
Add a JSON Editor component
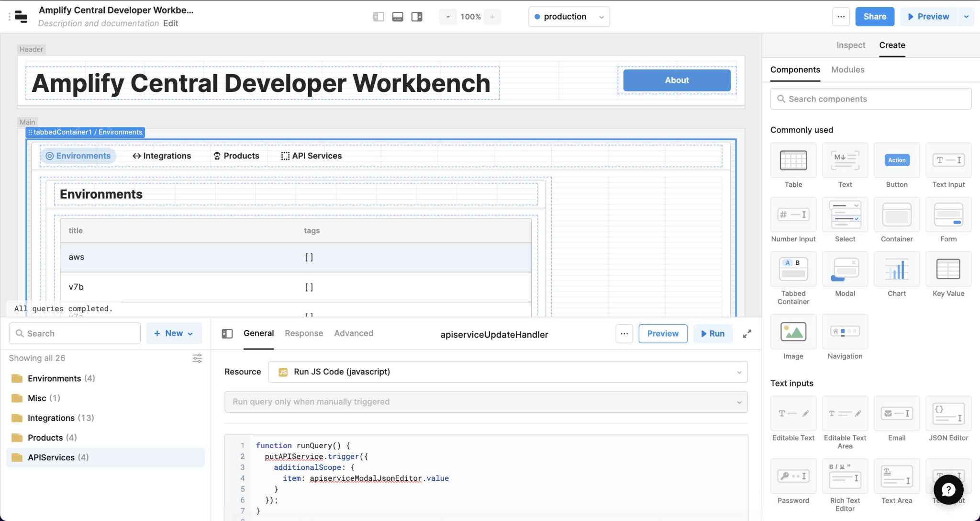click(x=948, y=413)
